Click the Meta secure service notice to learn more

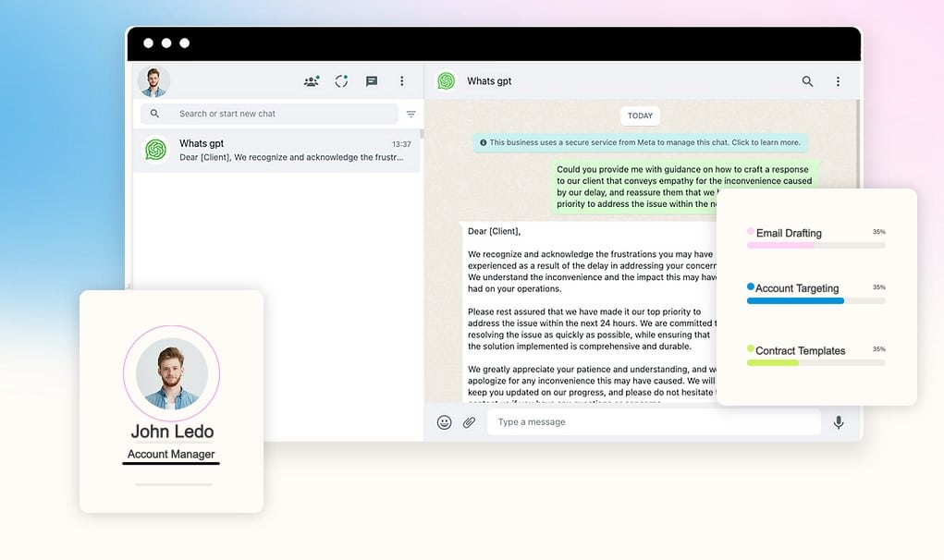(x=640, y=142)
